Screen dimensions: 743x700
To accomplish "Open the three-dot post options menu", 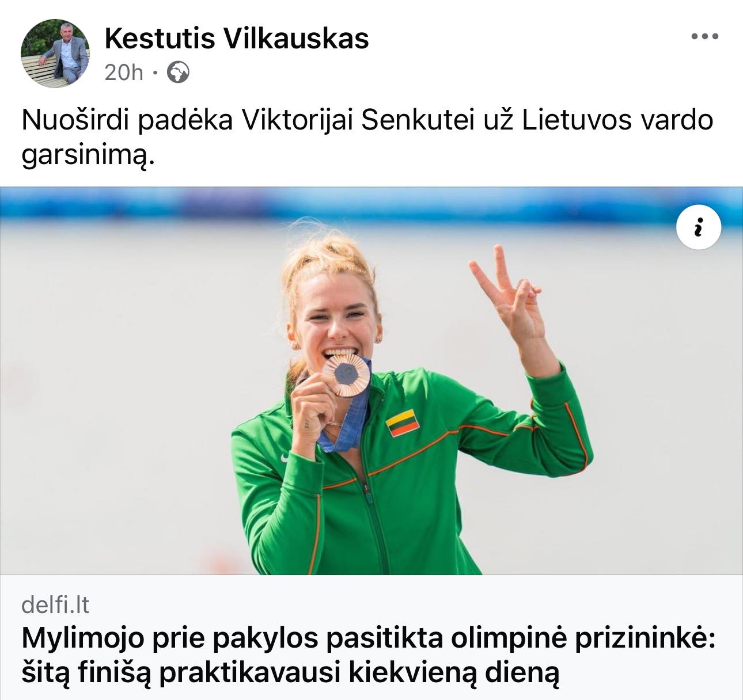I will [704, 37].
